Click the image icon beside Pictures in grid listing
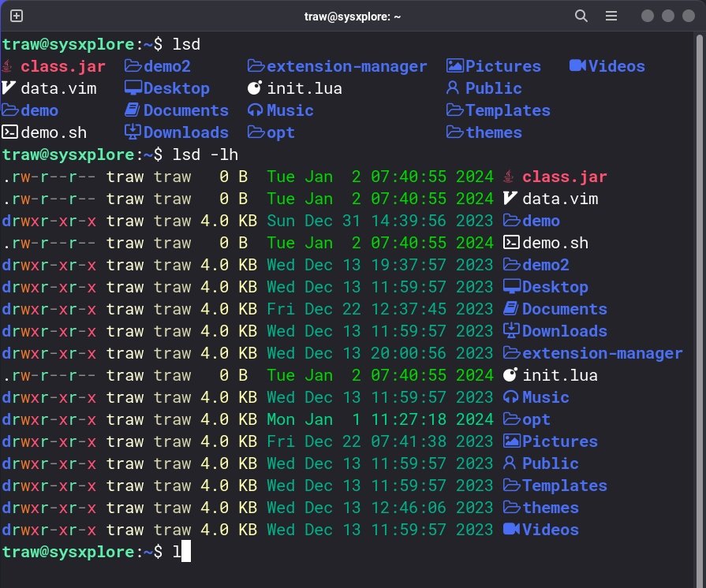The height and width of the screenshot is (588, 706). coord(454,66)
